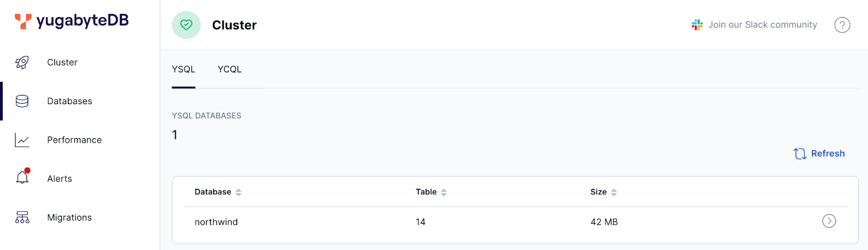Click the Alerts bell icon
868x250 pixels.
[22, 178]
